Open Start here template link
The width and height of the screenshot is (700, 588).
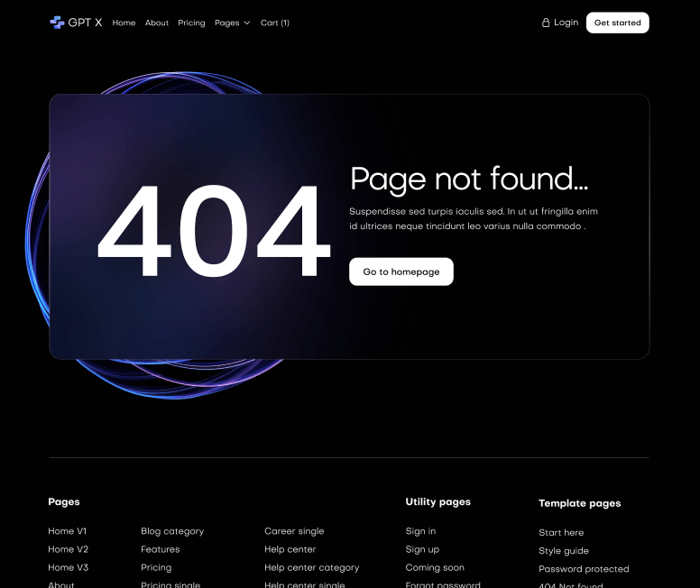coord(561,533)
